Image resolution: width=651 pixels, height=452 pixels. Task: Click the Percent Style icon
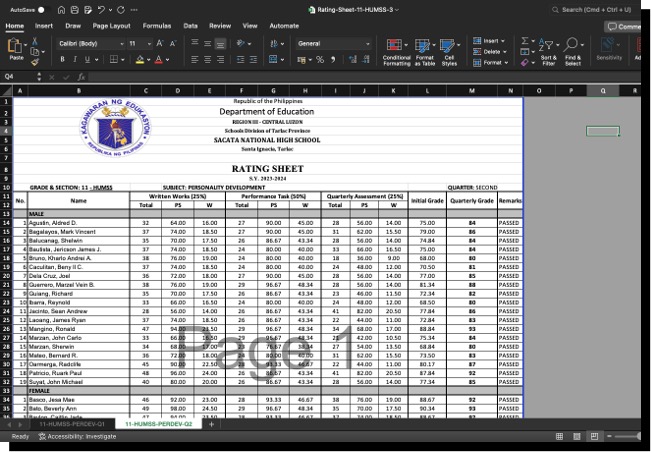[320, 60]
